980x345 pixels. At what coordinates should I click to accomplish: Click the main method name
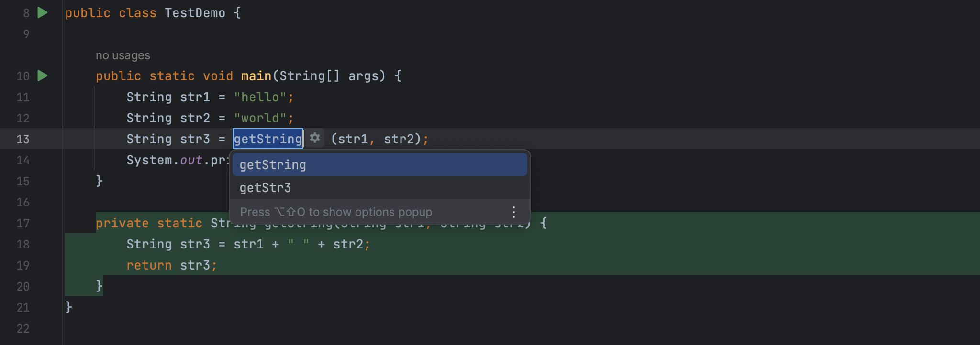256,76
